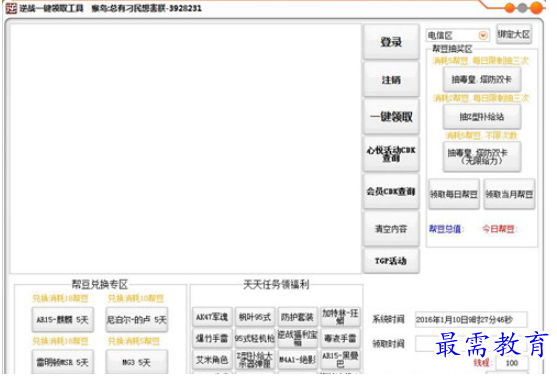Click the 线程 field showing 100
557x376 pixels.
[512, 363]
